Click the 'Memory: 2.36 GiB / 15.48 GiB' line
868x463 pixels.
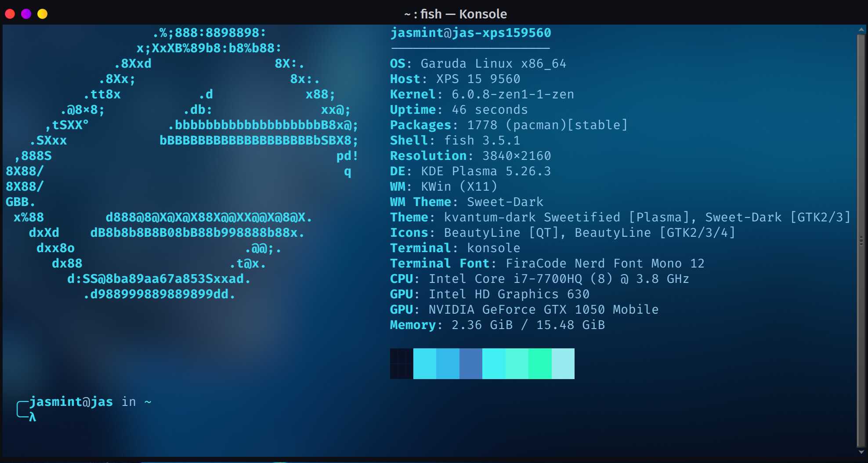[x=497, y=325]
